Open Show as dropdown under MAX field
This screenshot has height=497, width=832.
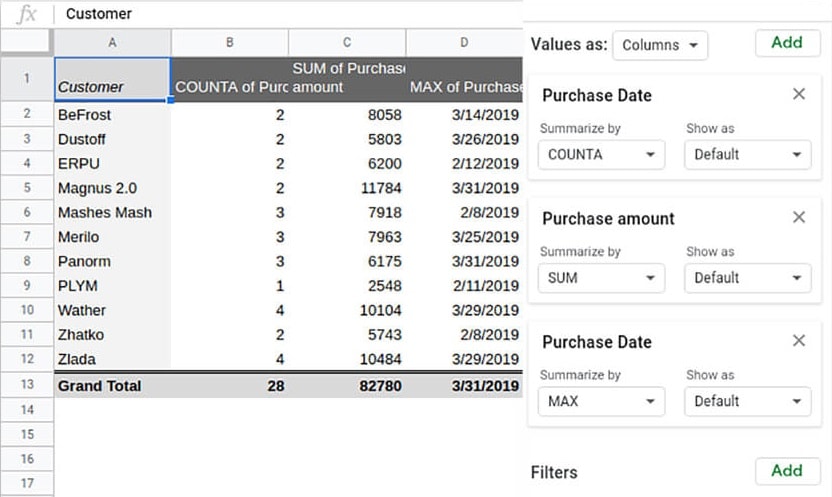(x=748, y=401)
